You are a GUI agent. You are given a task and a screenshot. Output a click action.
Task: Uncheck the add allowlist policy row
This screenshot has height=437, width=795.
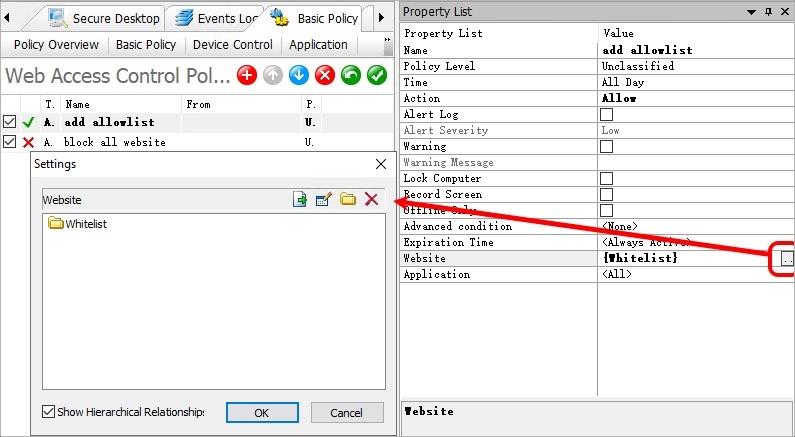pyautogui.click(x=9, y=122)
